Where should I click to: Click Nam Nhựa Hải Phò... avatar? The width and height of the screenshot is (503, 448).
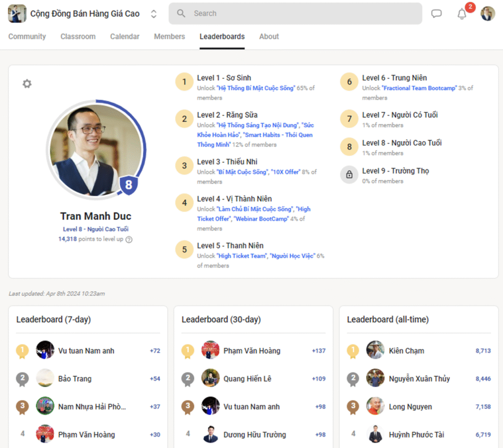[45, 406]
